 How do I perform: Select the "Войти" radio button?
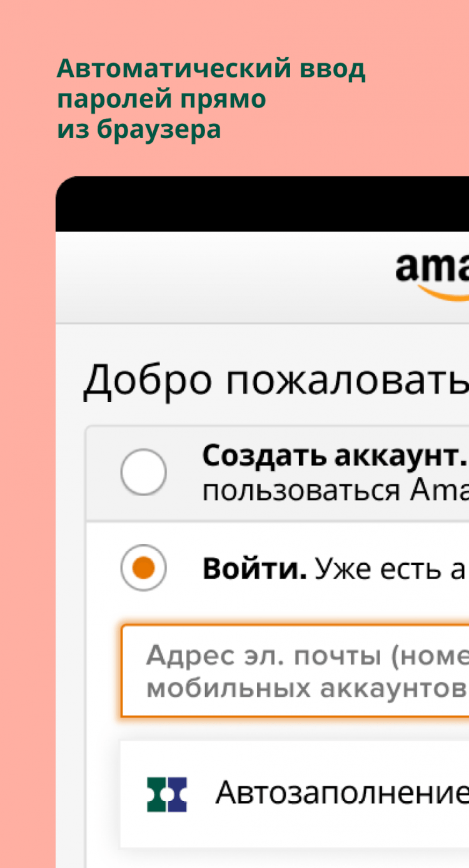click(x=143, y=568)
